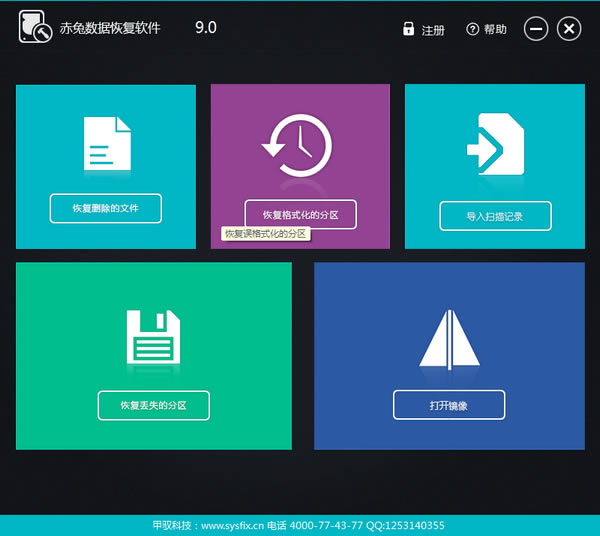Open help via the question mark 帮助 button
Screen dimensions: 600x536
(486, 30)
